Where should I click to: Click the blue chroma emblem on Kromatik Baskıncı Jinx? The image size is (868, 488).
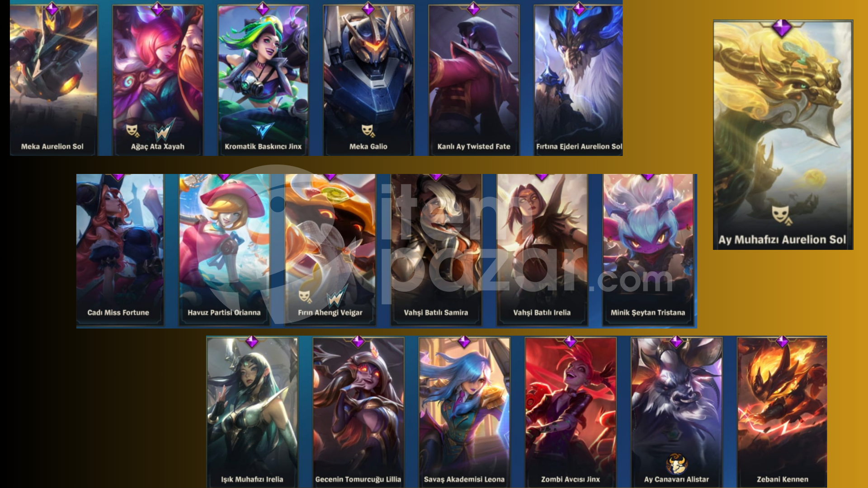pyautogui.click(x=263, y=131)
